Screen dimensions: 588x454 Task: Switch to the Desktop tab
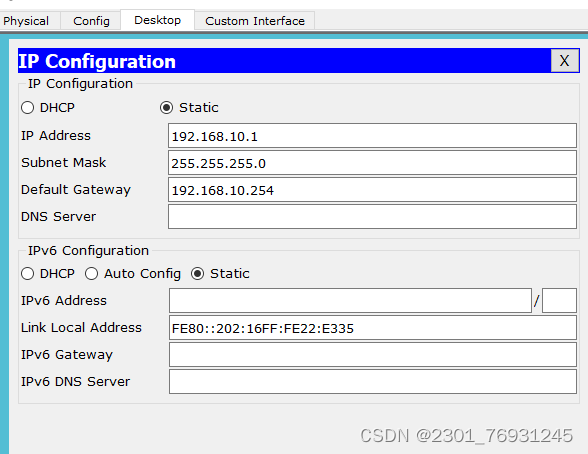[x=158, y=20]
